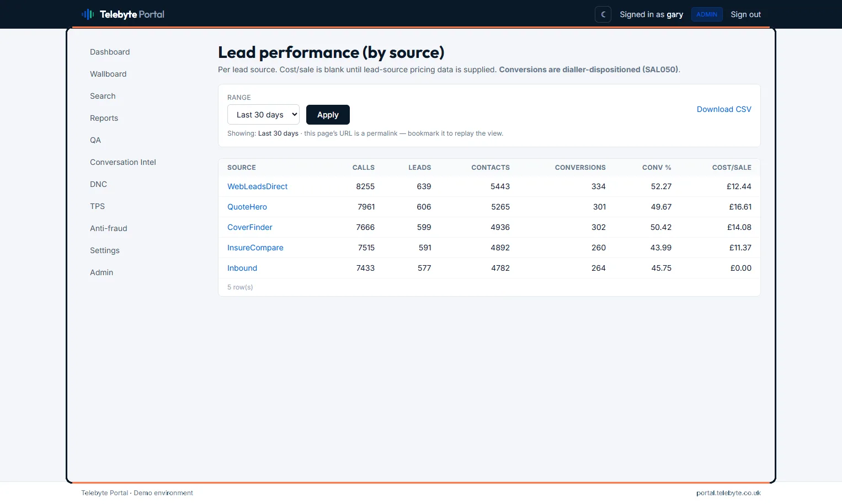Open the Last 30 days range dropdown
This screenshot has width=842, height=504.
coord(263,115)
